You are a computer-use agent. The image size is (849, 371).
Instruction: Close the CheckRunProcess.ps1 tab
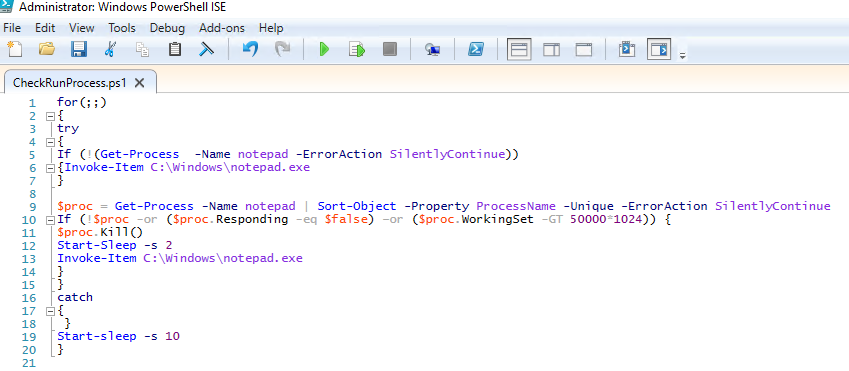tap(139, 83)
